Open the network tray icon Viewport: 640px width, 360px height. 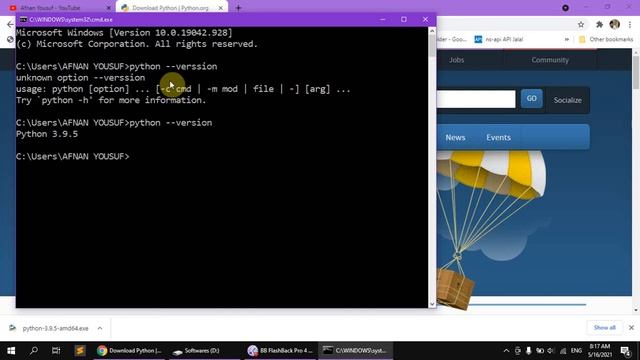coord(563,351)
